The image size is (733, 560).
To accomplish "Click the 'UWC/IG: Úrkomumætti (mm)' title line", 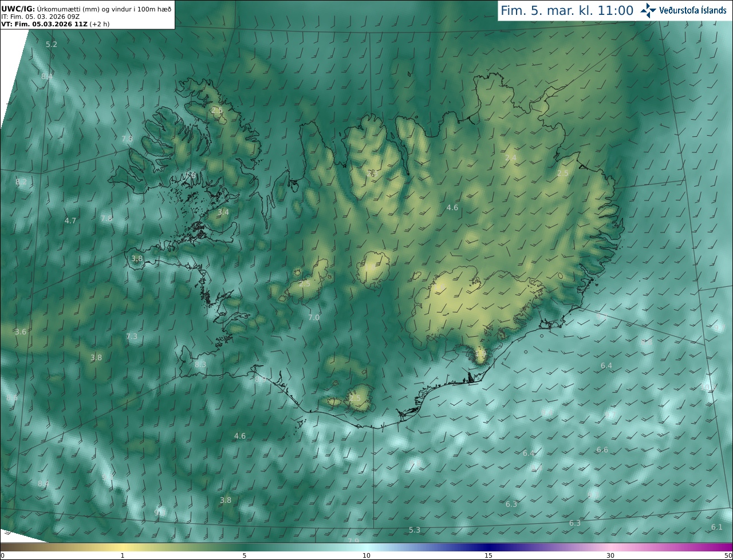I will pyautogui.click(x=86, y=9).
